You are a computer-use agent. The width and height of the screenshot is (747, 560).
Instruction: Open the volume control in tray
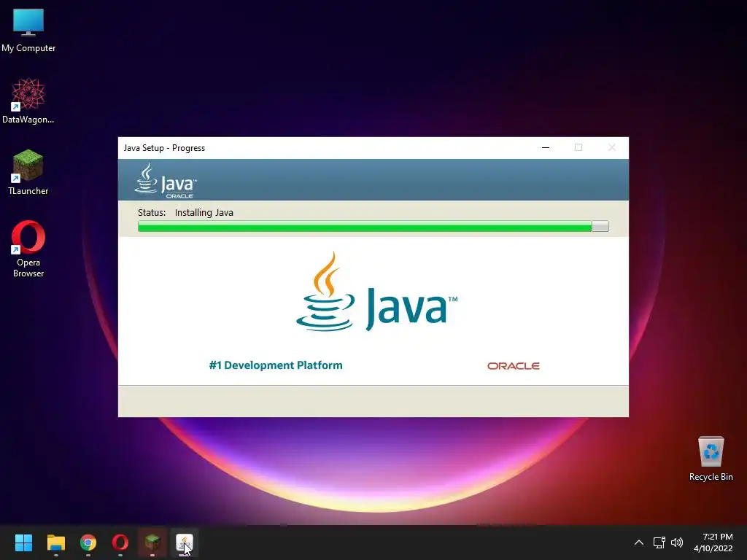tap(676, 542)
